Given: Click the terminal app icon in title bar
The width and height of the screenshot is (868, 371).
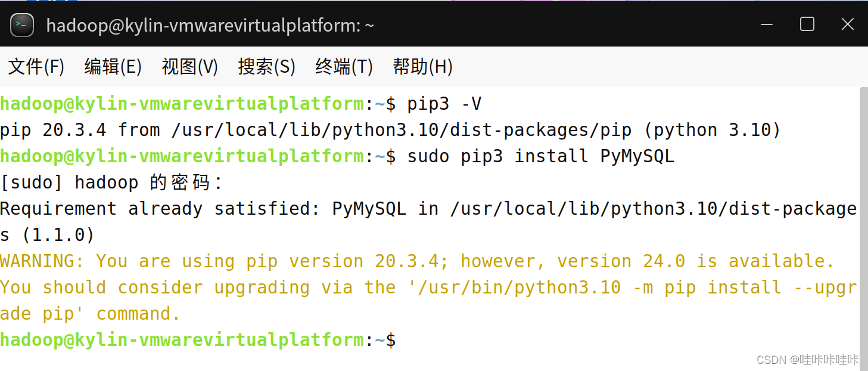Looking at the screenshot, I should point(22,24).
